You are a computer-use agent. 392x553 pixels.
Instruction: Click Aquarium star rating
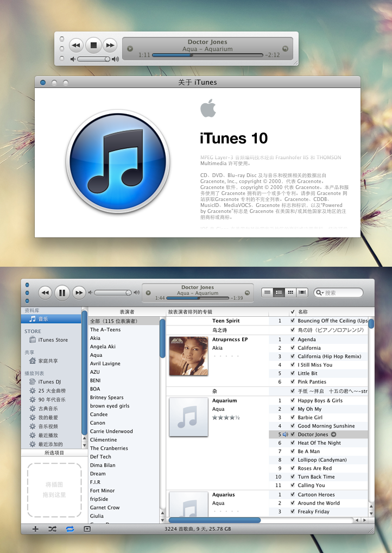226,418
